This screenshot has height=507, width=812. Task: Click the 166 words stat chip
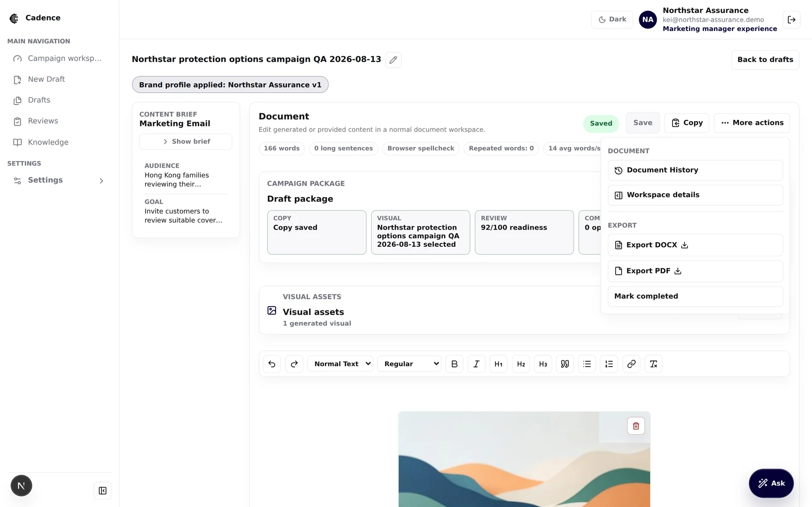point(282,148)
